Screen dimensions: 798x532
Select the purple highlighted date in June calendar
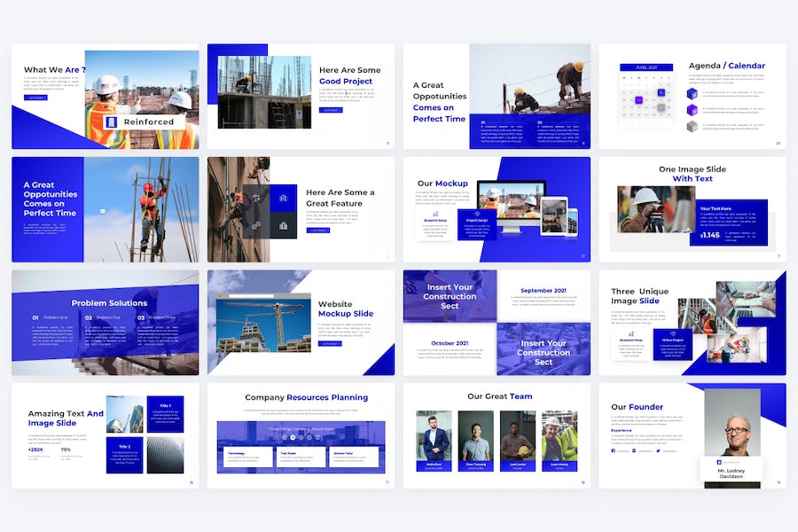pos(638,100)
